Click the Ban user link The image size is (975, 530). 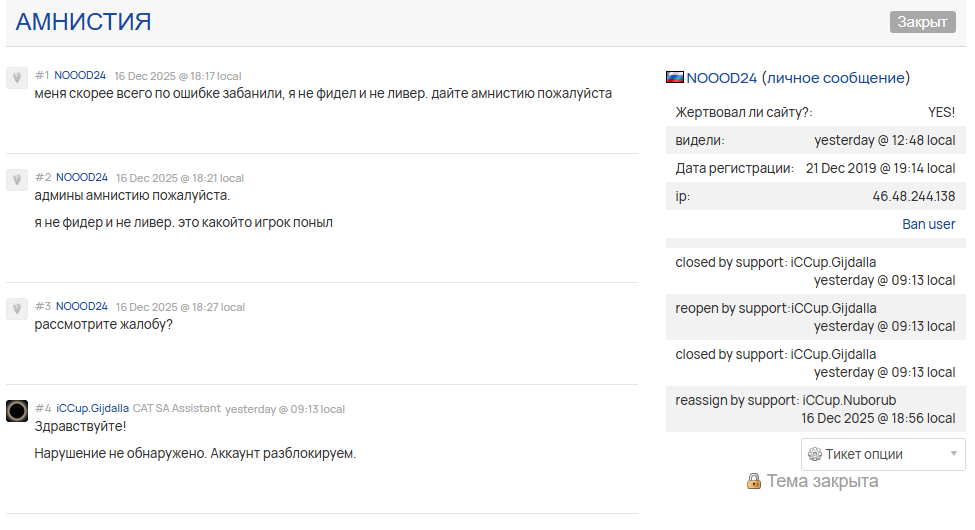click(928, 224)
